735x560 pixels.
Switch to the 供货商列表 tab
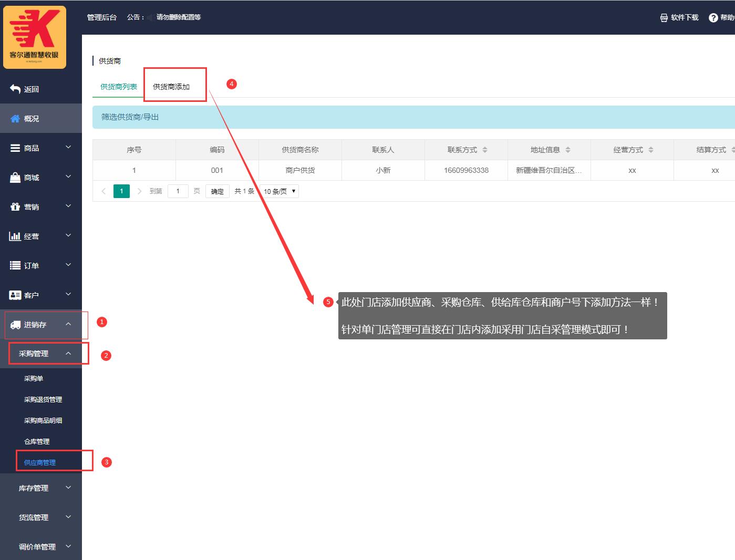[x=119, y=87]
